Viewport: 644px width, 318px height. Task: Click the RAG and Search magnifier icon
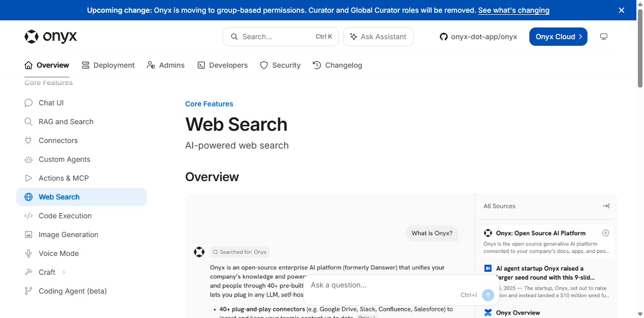point(29,122)
